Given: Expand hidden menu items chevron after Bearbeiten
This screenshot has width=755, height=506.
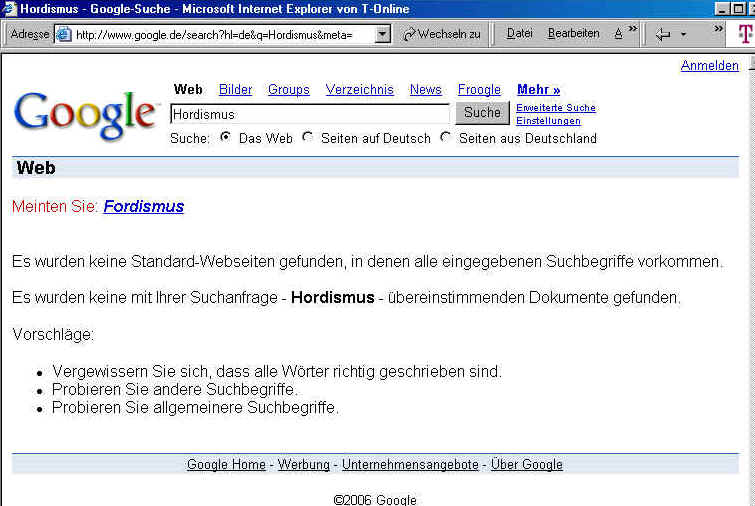Looking at the screenshot, I should (x=633, y=28).
